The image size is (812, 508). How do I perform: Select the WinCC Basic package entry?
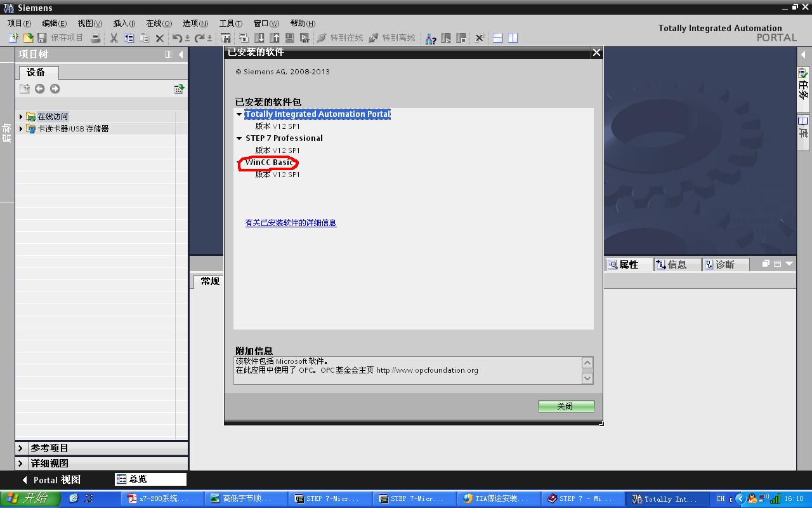270,163
